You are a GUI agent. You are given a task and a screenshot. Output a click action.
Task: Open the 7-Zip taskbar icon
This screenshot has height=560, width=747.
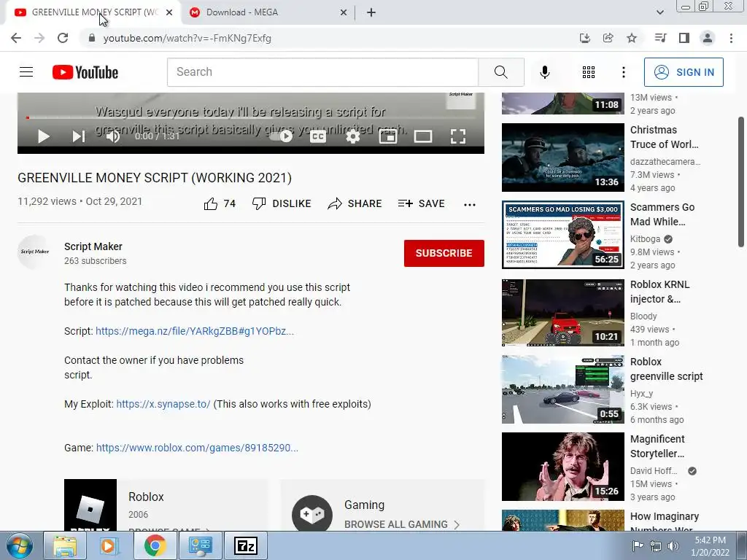246,545
